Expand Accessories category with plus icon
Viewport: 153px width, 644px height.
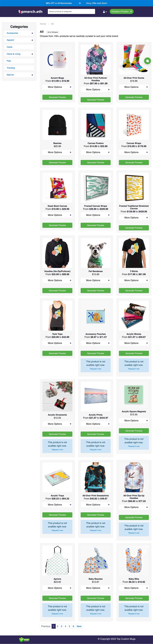point(32,33)
